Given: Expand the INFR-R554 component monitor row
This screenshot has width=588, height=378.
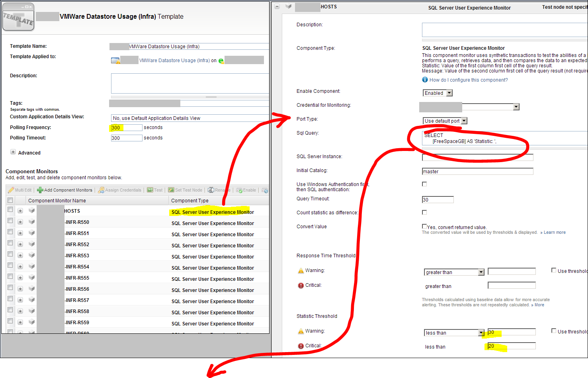Looking at the screenshot, I should pos(20,266).
